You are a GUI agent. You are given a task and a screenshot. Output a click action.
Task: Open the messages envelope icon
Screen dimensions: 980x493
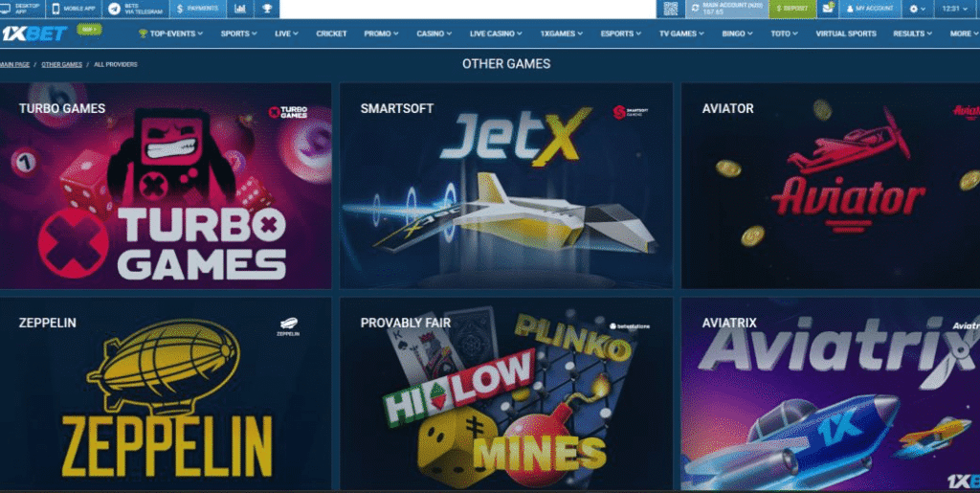point(828,9)
